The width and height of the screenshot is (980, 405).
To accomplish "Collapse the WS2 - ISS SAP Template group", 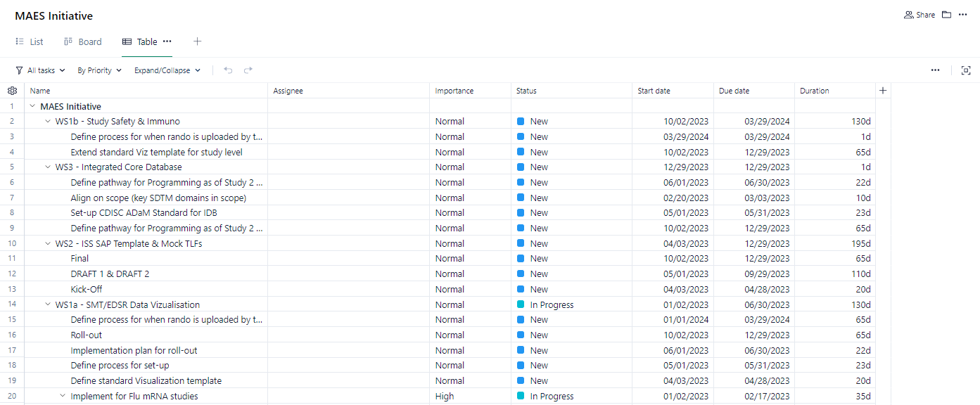I will click(x=48, y=243).
